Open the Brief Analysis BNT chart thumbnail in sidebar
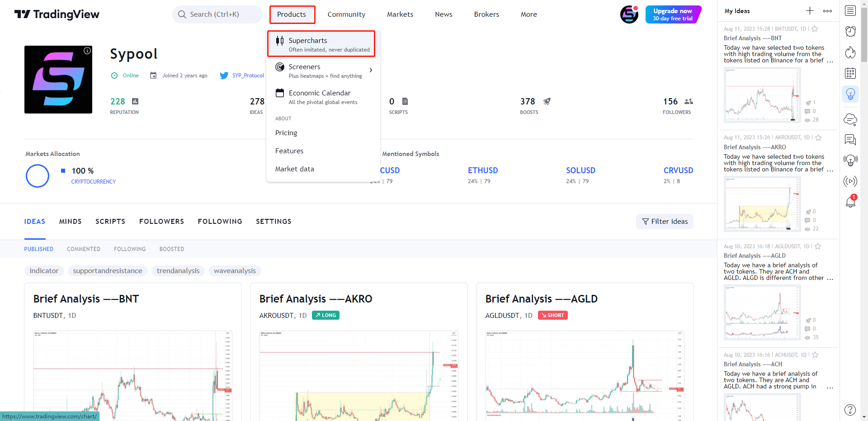 762,95
